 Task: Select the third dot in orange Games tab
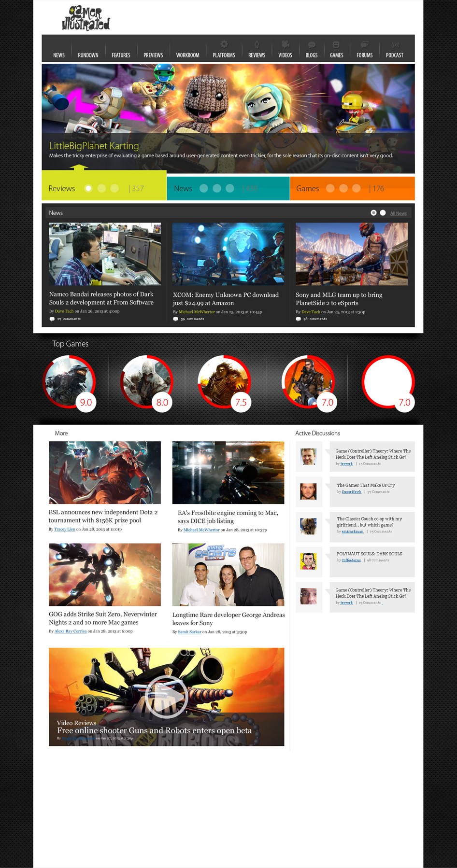(x=357, y=188)
